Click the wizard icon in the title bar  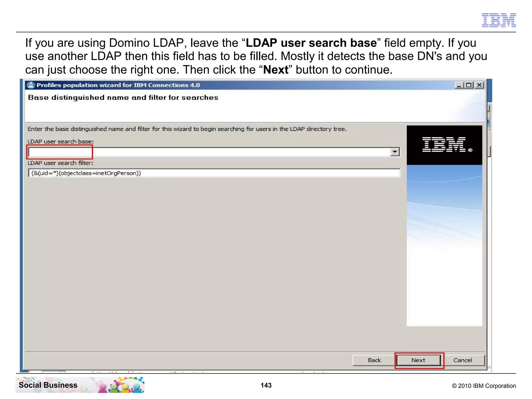[31, 85]
